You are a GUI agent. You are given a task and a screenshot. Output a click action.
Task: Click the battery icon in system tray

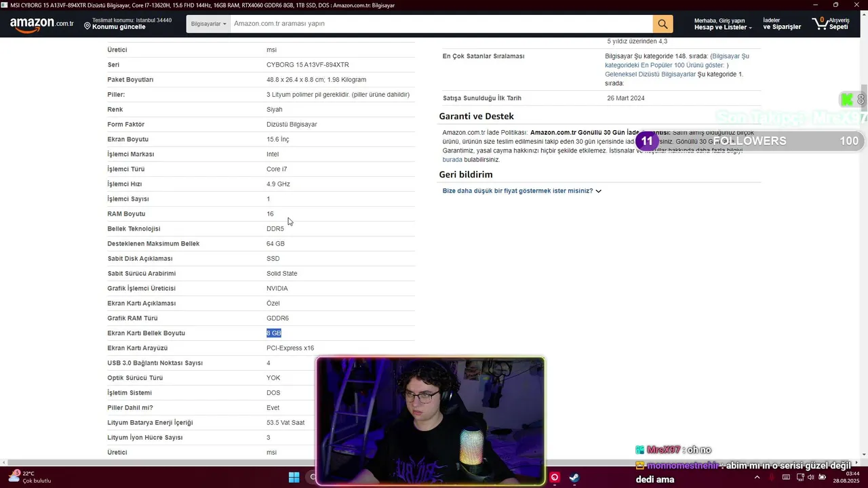coord(823,477)
